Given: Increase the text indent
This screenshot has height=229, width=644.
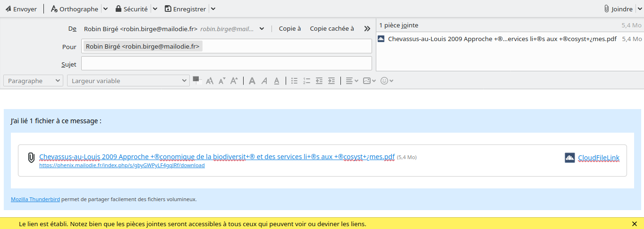Looking at the screenshot, I should (x=331, y=81).
